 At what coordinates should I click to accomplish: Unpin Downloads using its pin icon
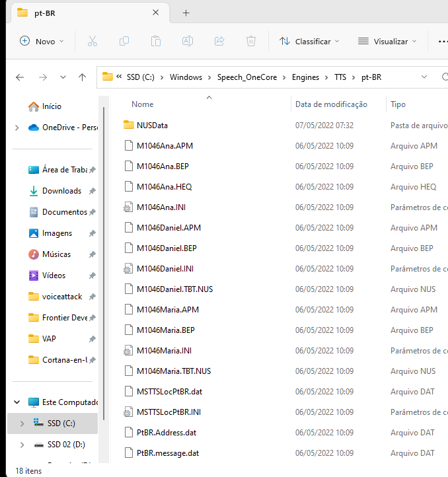coord(93,191)
